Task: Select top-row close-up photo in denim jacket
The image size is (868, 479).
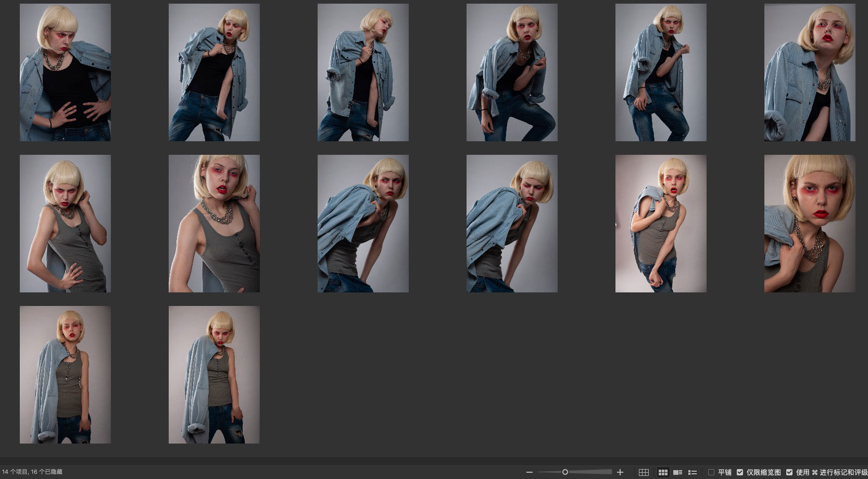Action: (809, 72)
